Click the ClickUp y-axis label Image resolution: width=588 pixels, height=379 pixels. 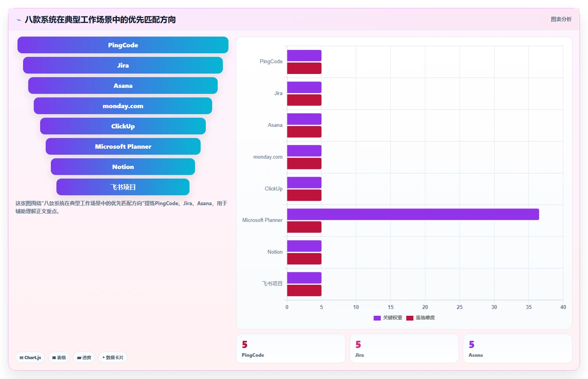(x=274, y=189)
